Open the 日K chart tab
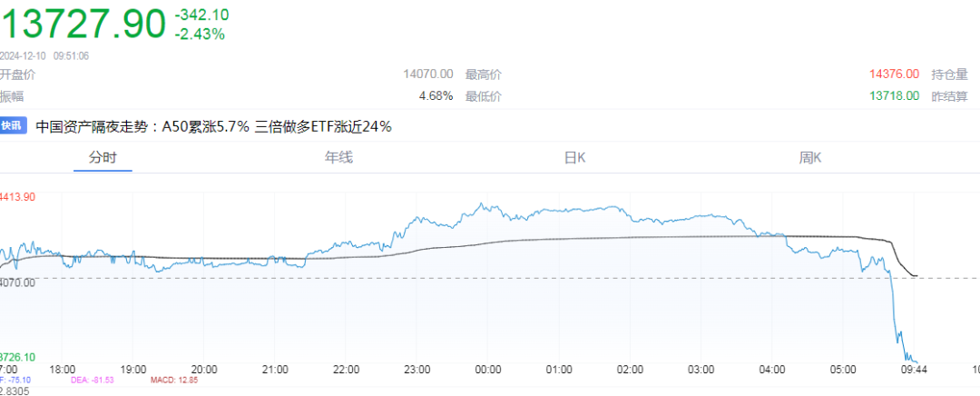This screenshot has height=396, width=980. pyautogui.click(x=574, y=158)
